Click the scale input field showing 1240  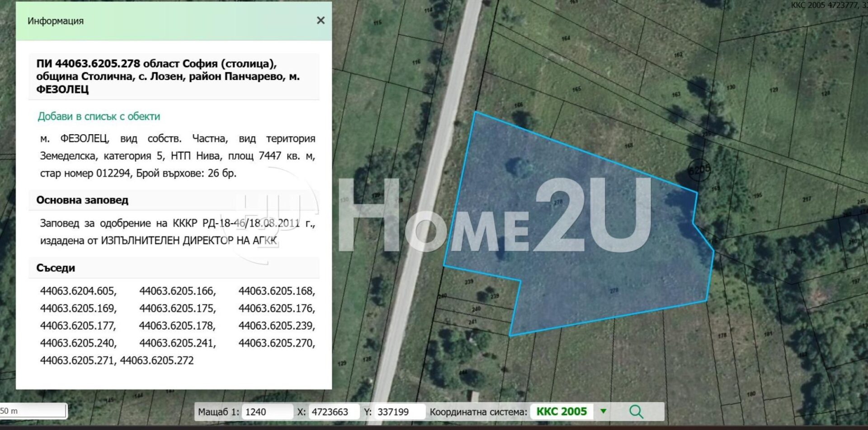[x=268, y=411]
